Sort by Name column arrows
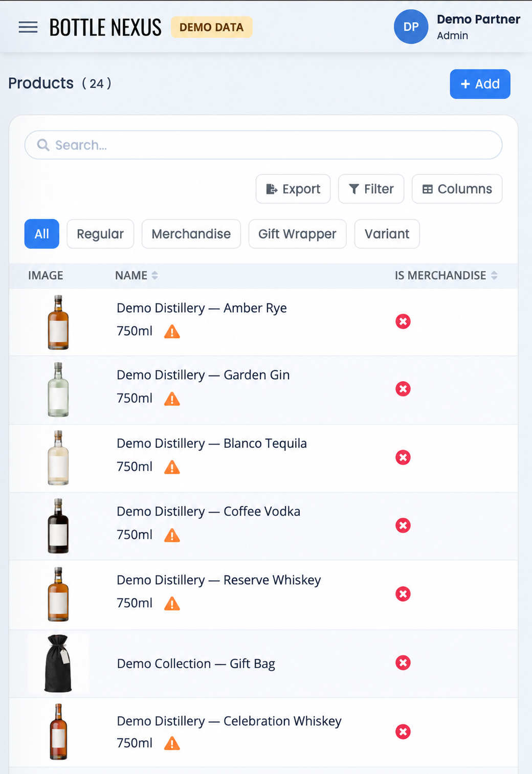 154,275
